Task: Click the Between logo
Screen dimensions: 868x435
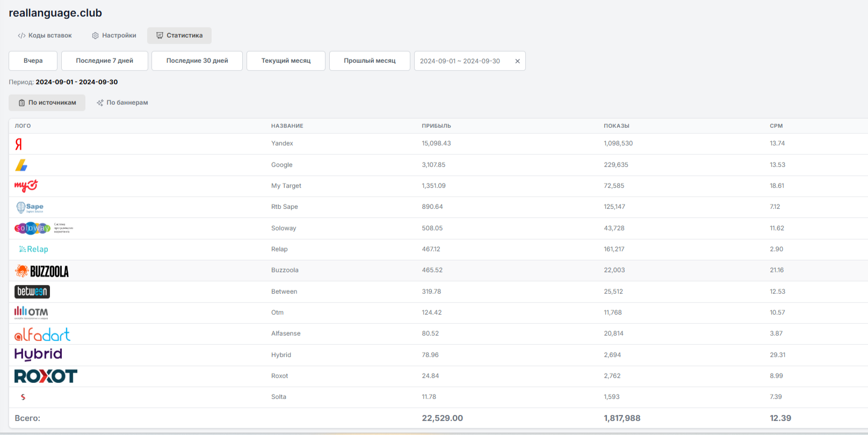Action: point(32,292)
